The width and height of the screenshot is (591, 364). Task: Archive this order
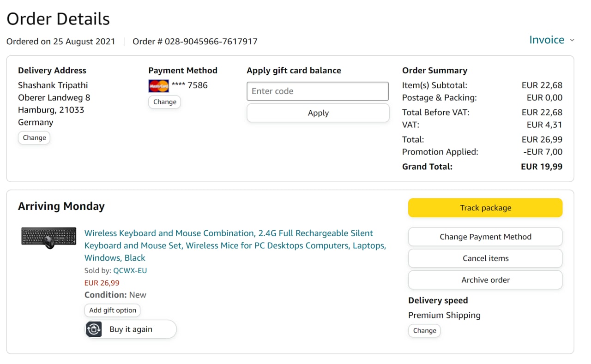[485, 280]
